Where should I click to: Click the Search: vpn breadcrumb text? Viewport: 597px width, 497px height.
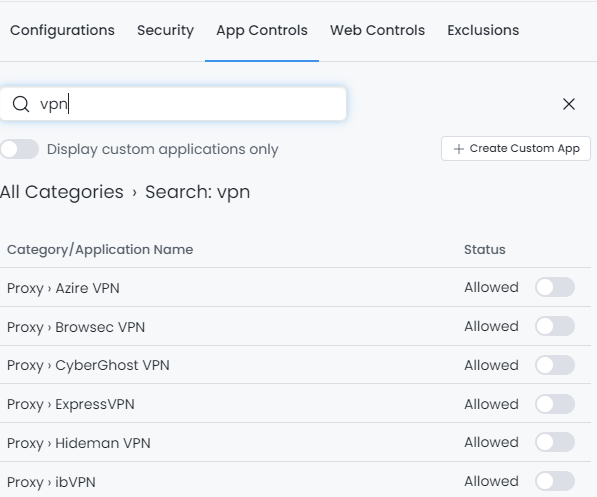tap(197, 192)
